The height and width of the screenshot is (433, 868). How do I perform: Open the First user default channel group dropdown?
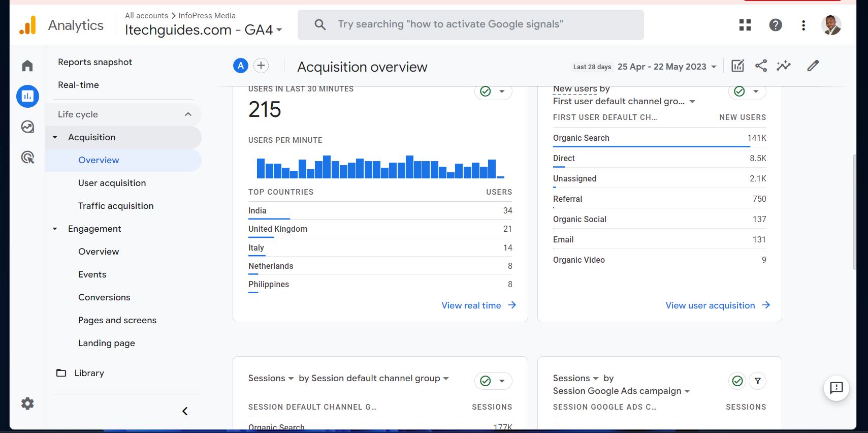(x=624, y=101)
